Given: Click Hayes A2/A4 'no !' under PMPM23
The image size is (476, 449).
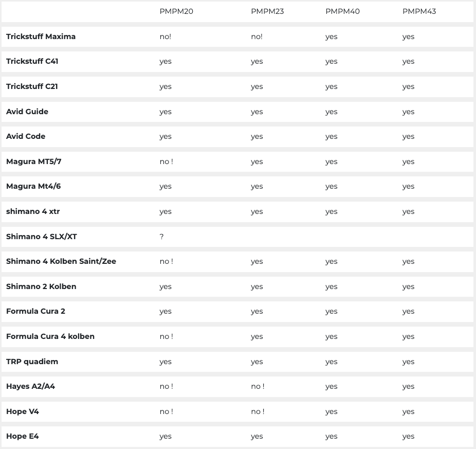Looking at the screenshot, I should (258, 386).
